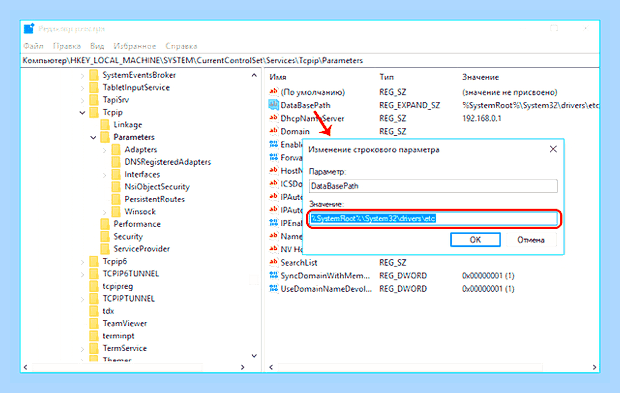Select the Linkage folder icon
This screenshot has width=620, height=393.
105,125
